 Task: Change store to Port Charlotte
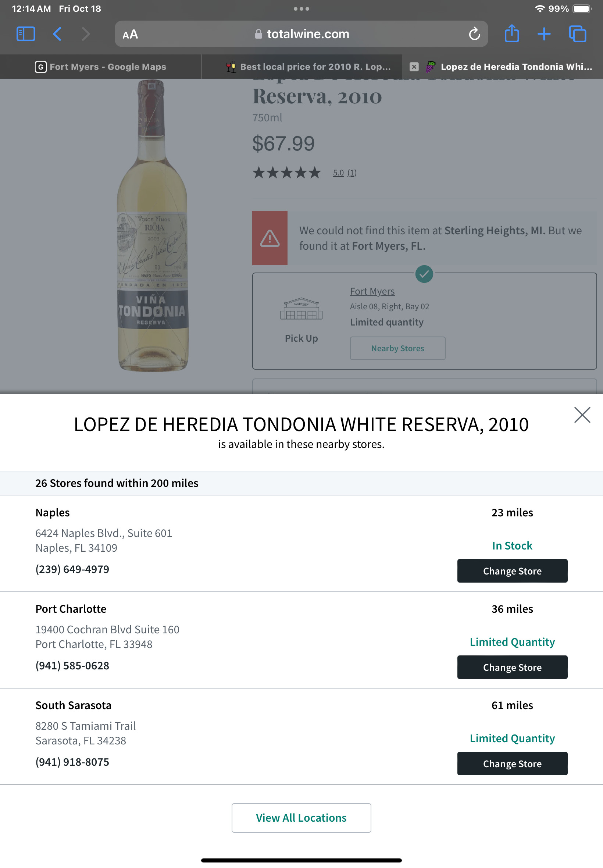pos(512,667)
